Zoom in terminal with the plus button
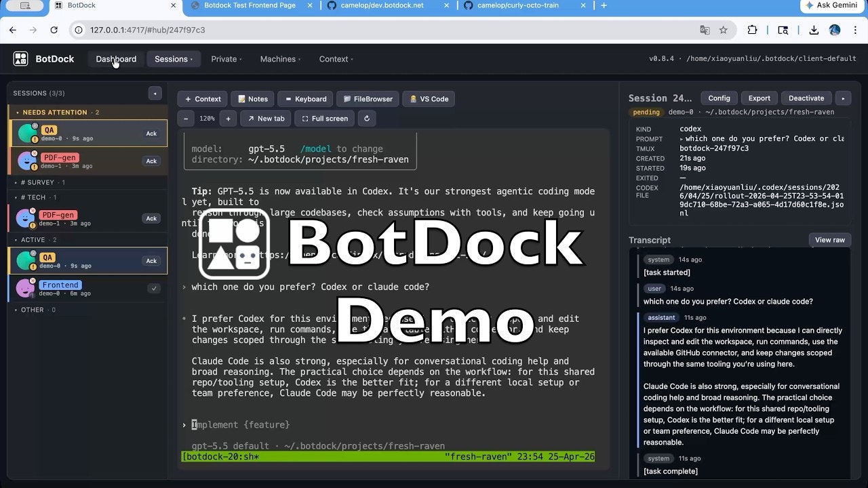The image size is (868, 488). pyautogui.click(x=228, y=119)
